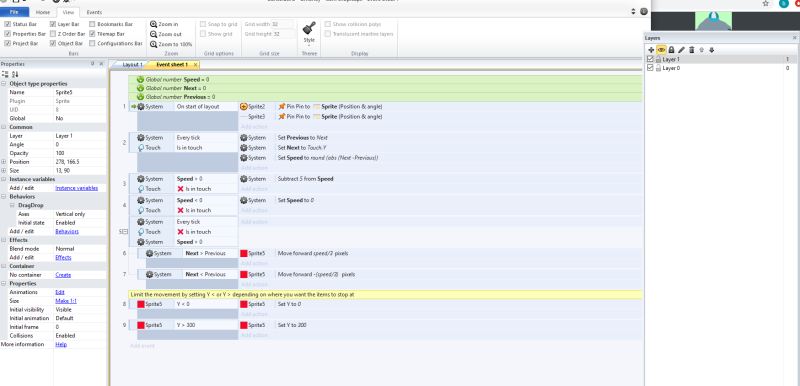Click the padlock icon in Layers toolbar
This screenshot has width=800, height=386.
(671, 50)
